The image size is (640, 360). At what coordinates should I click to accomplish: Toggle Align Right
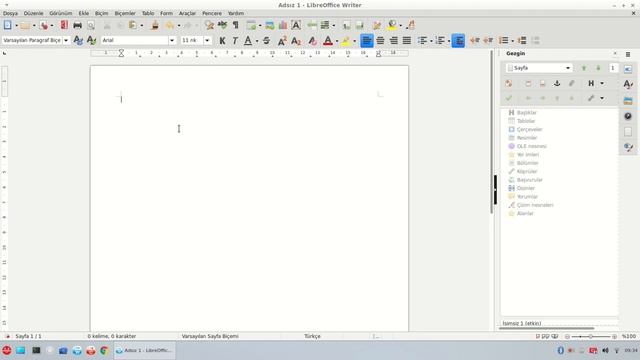[x=393, y=40]
